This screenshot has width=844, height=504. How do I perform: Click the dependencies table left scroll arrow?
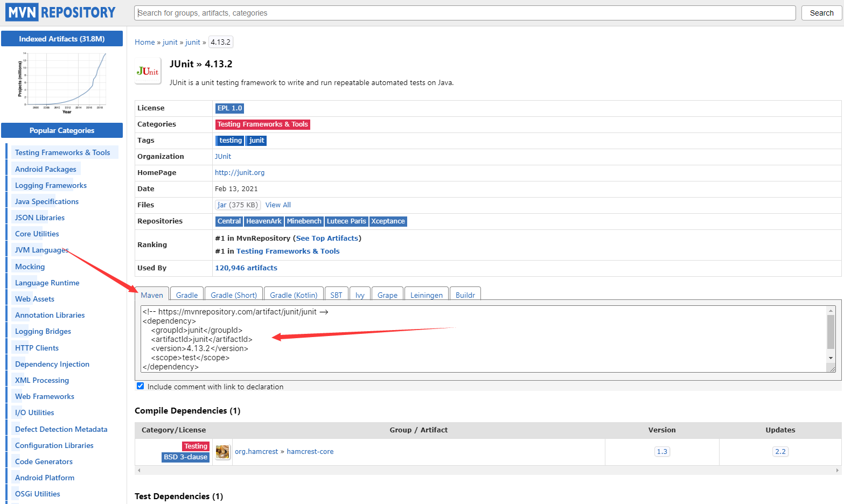(x=139, y=470)
